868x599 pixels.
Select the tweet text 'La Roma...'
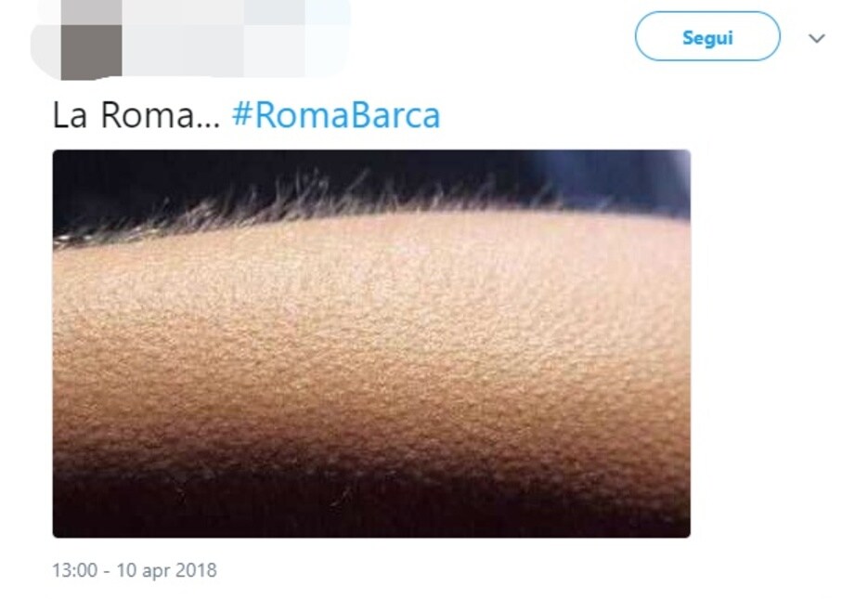(136, 115)
